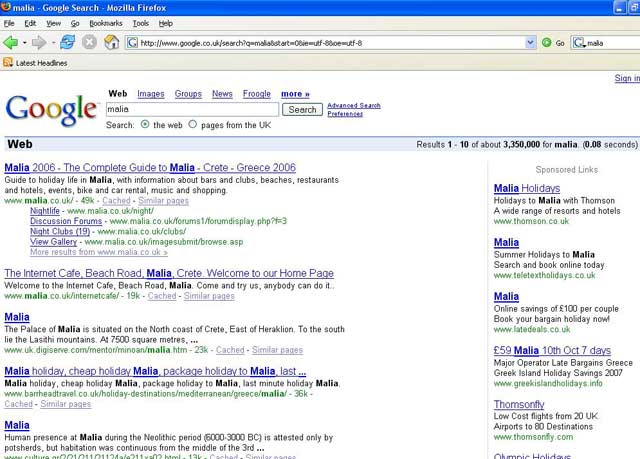Open the Advanced Search link
The image size is (640, 459).
[354, 105]
